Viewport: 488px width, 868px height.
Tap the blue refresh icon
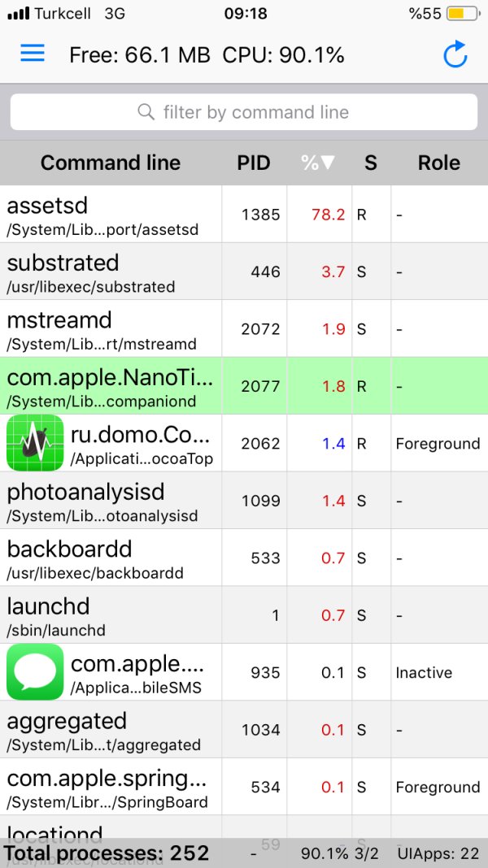pos(455,54)
